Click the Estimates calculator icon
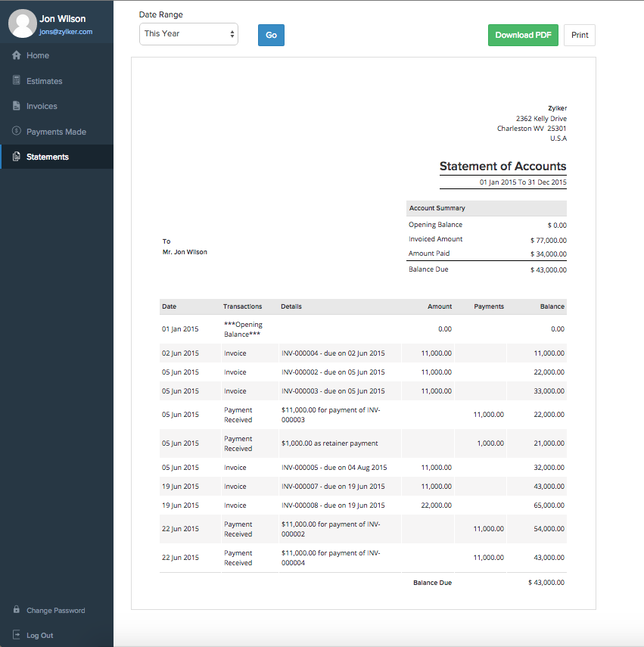 [x=17, y=80]
